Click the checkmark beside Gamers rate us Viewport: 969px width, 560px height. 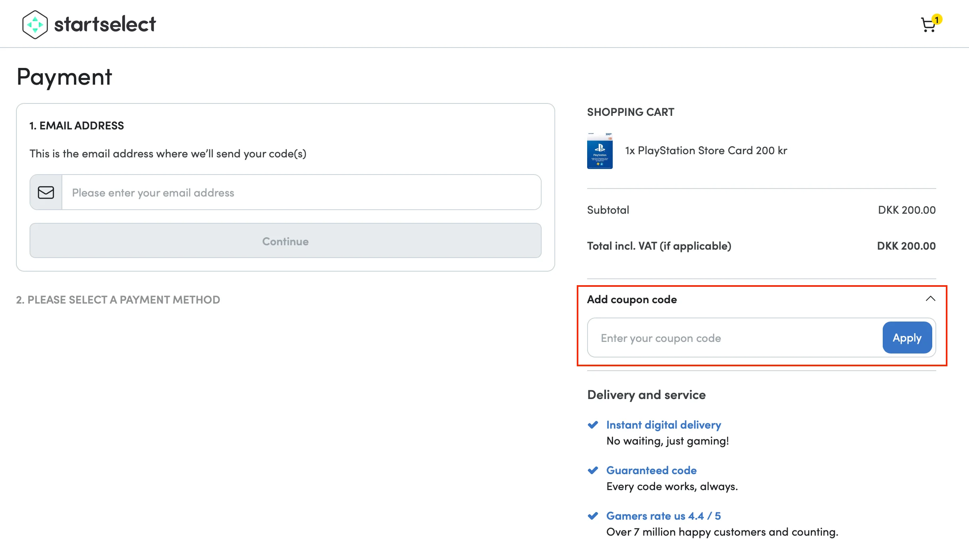click(x=593, y=516)
